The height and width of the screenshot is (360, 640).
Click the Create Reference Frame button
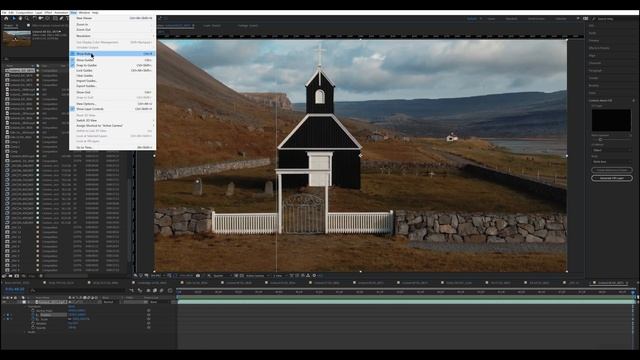pyautogui.click(x=611, y=170)
